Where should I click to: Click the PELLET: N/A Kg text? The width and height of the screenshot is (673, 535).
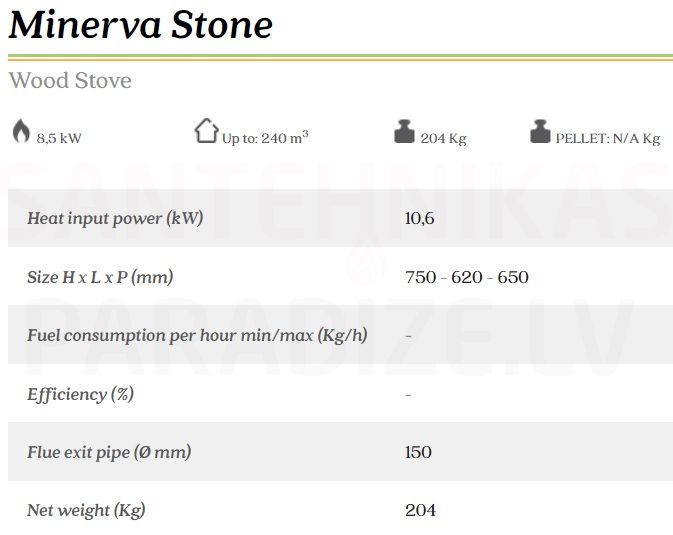coord(608,138)
